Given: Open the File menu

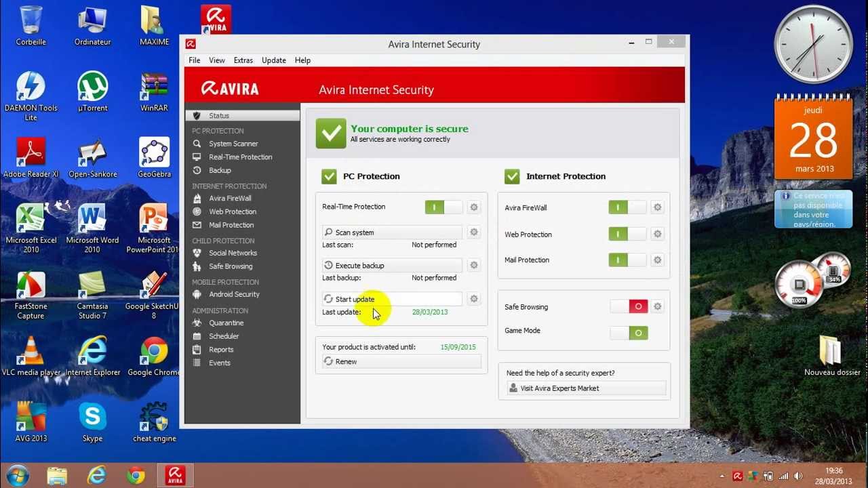Looking at the screenshot, I should tap(194, 60).
